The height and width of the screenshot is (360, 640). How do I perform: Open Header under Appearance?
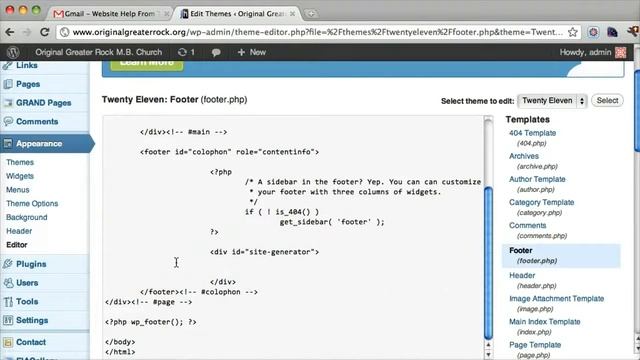tap(19, 231)
